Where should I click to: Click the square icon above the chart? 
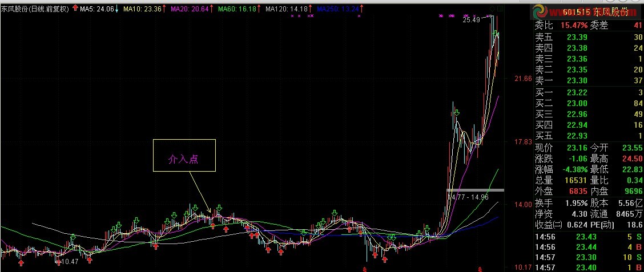(x=500, y=9)
